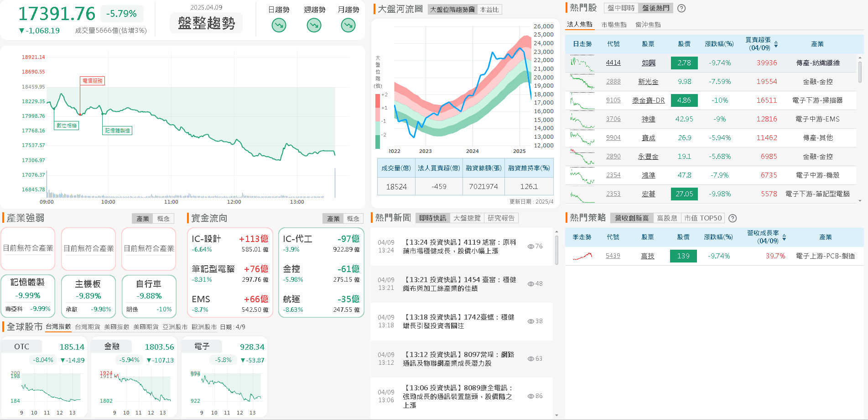Open stock code link 2353 宏碁 row

613,194
